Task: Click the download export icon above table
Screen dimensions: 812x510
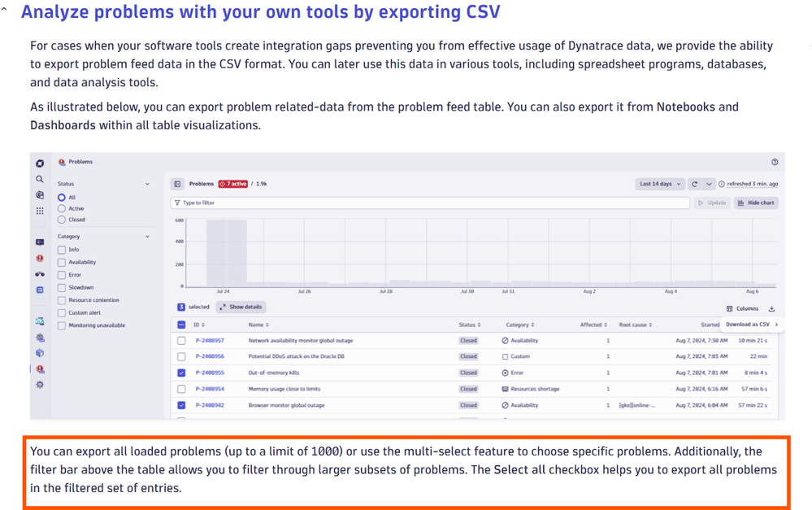Action: (x=771, y=308)
